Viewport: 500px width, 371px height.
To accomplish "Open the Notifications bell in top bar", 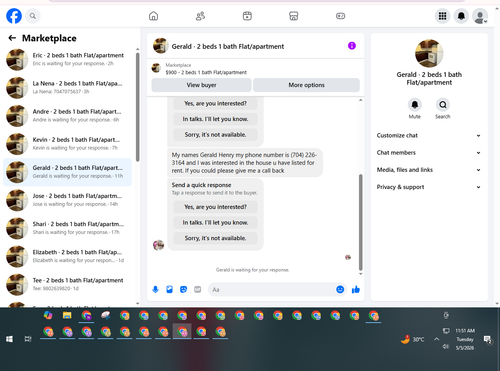I will pos(461,16).
